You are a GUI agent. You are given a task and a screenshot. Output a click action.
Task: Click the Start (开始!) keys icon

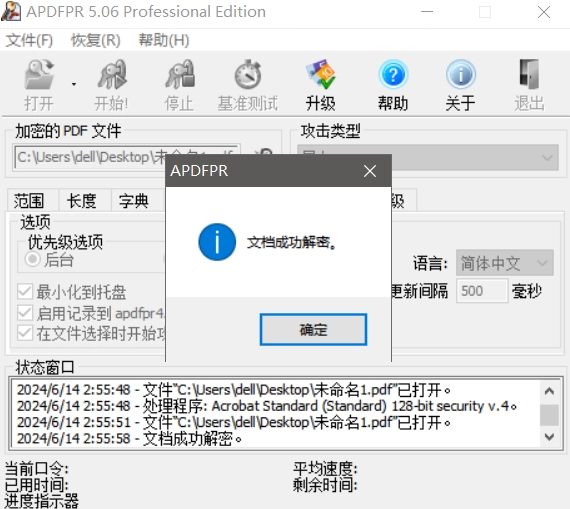[112, 75]
